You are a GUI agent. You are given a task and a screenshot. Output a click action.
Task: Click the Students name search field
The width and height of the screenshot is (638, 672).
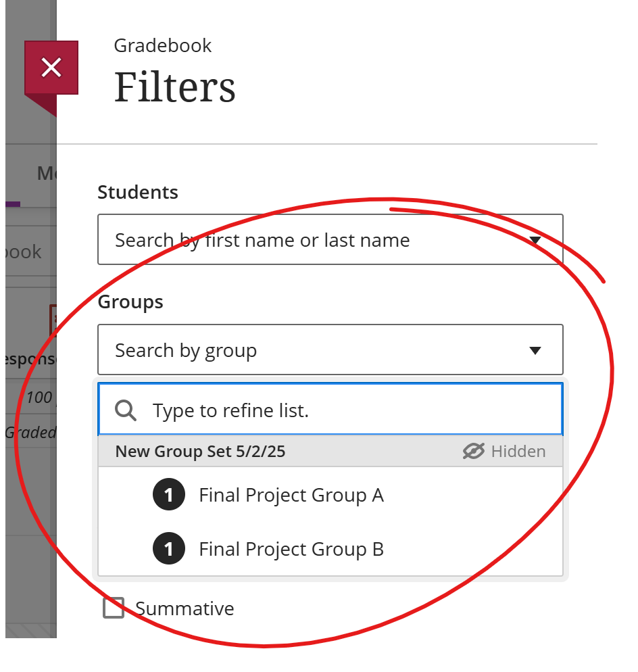[x=311, y=240]
